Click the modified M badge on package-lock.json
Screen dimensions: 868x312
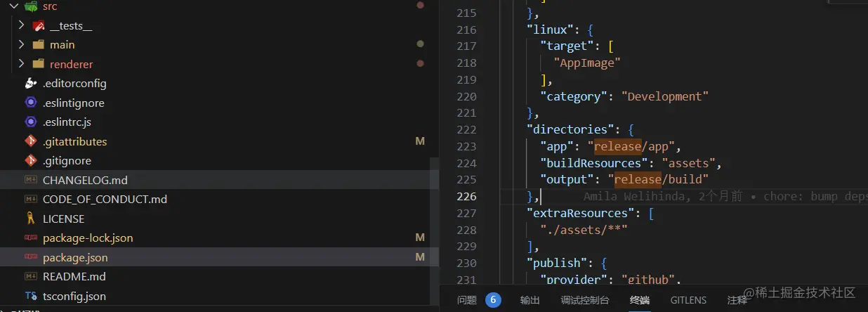(420, 238)
